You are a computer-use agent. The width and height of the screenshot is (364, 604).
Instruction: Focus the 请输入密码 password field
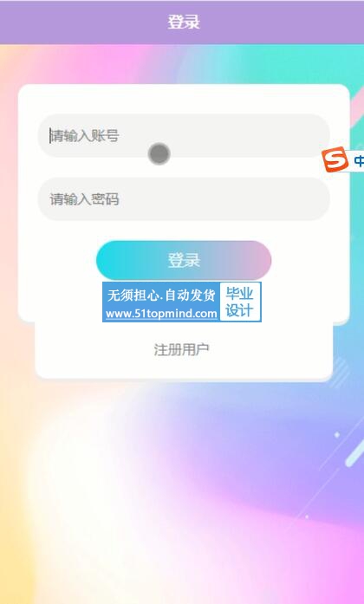point(184,199)
